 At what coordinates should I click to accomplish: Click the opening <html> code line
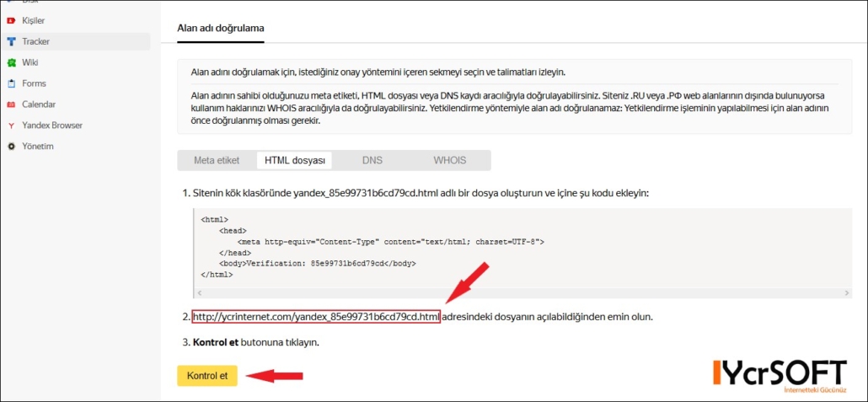point(214,220)
